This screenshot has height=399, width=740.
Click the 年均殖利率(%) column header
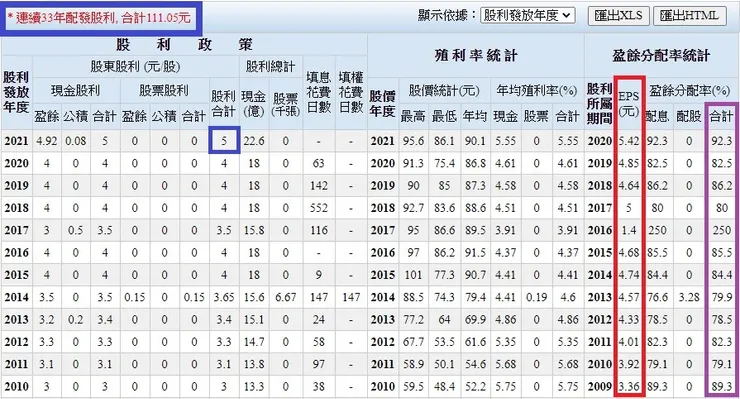(537, 90)
